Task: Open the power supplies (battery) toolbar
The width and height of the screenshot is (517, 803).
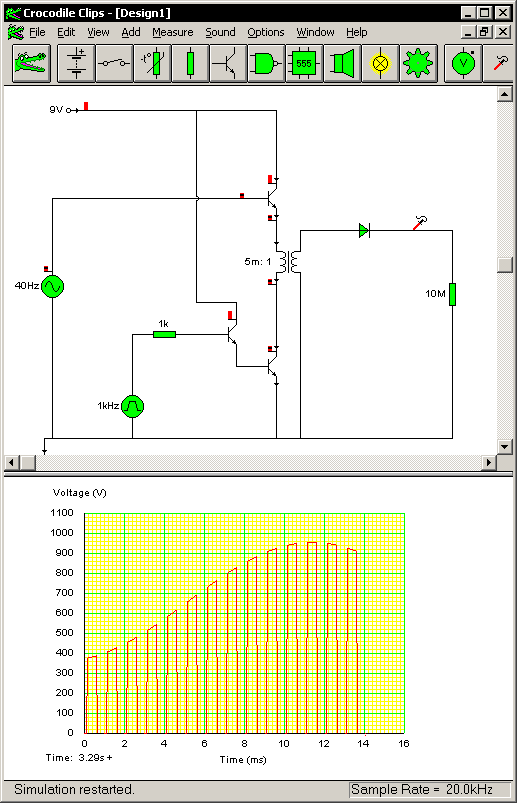Action: pyautogui.click(x=76, y=64)
